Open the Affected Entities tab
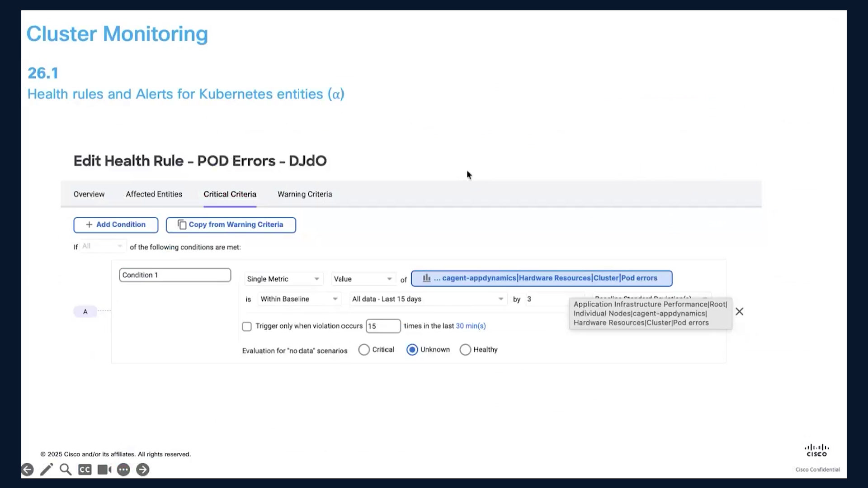 tap(154, 194)
